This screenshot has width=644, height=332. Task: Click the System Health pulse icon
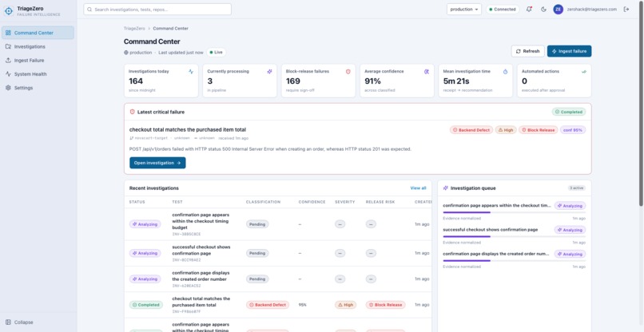pyautogui.click(x=8, y=74)
